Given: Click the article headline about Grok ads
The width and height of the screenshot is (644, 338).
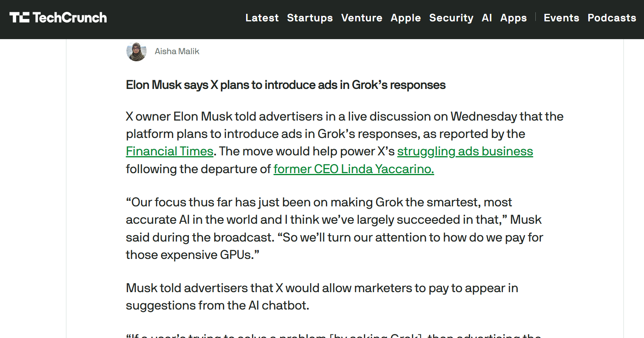Looking at the screenshot, I should 286,85.
